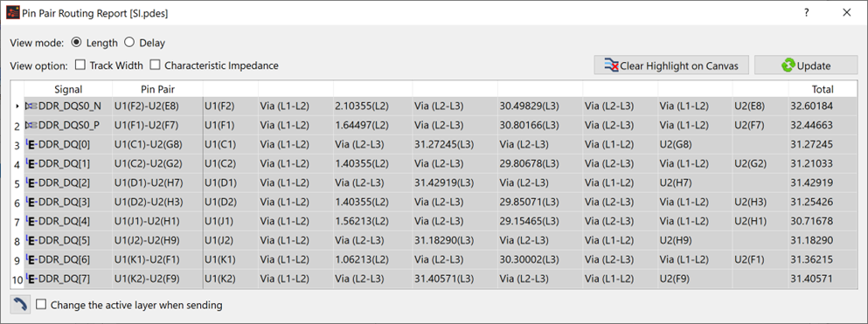Image resolution: width=868 pixels, height=324 pixels.
Task: Select the Length view mode
Action: (x=76, y=43)
